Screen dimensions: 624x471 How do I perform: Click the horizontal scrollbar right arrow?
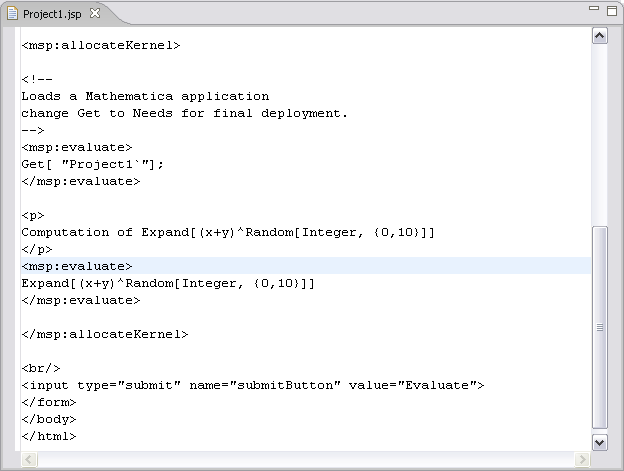click(x=583, y=459)
